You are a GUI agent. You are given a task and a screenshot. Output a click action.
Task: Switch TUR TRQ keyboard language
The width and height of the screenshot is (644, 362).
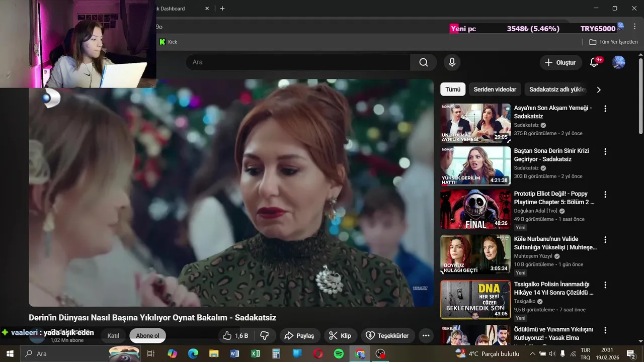coord(586,353)
